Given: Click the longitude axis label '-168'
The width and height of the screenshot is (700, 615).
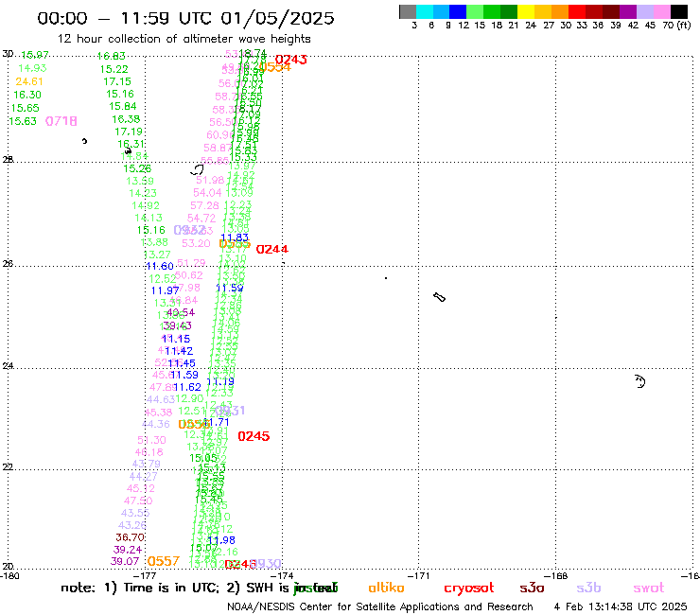Looking at the screenshot, I should point(556,576).
